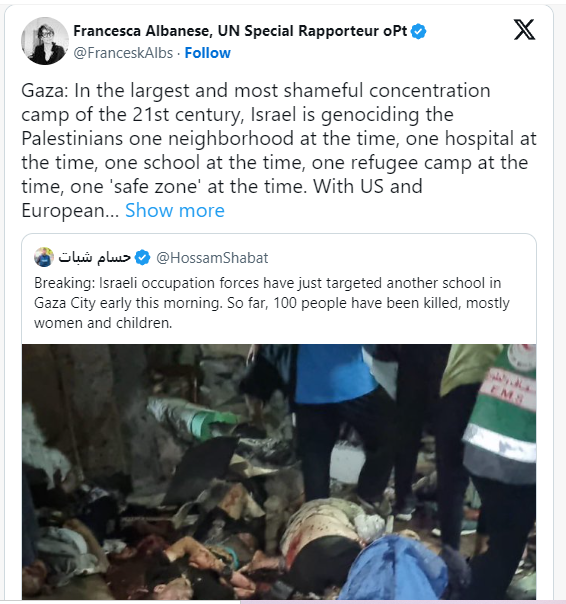Open quoted tweet text starting 'Breaking'
Screen dimensions: 566x604
(272, 303)
